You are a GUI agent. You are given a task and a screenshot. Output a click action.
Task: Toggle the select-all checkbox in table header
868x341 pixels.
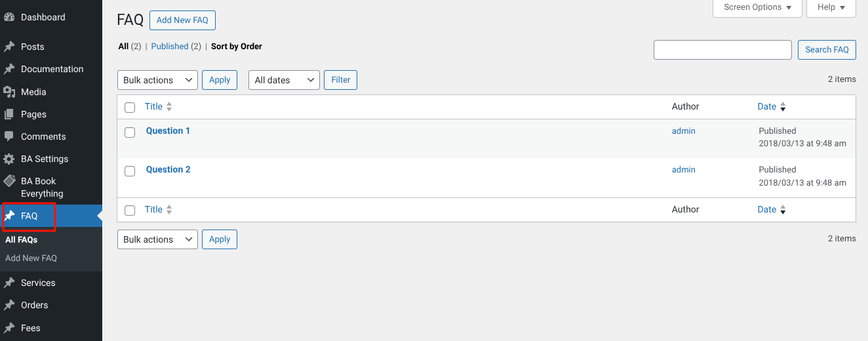pyautogui.click(x=130, y=107)
